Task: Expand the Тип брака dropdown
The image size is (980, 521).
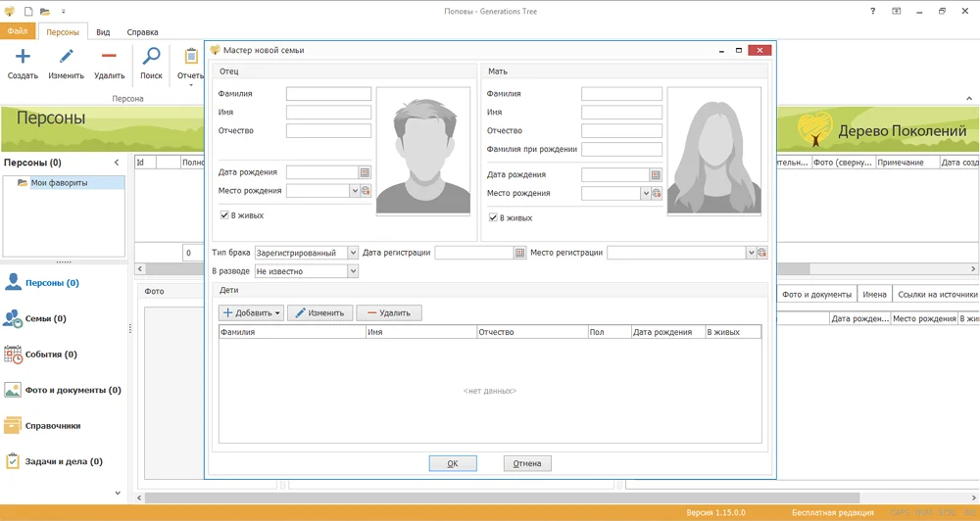Action: (x=353, y=253)
